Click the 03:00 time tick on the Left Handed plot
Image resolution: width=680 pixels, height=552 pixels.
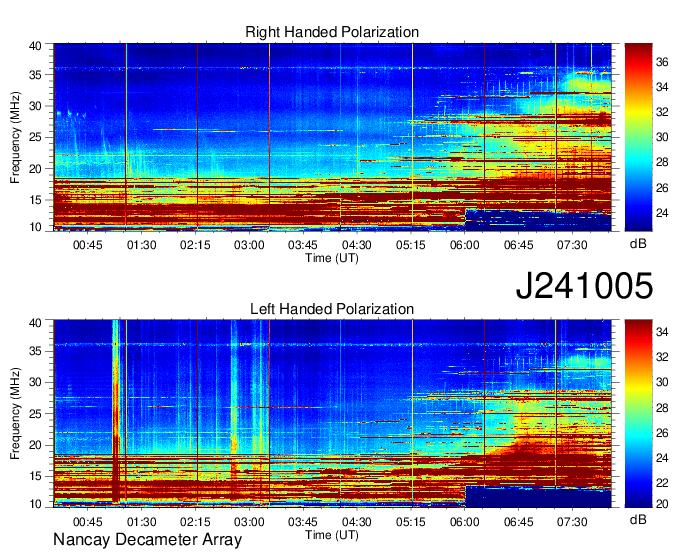[x=249, y=521]
